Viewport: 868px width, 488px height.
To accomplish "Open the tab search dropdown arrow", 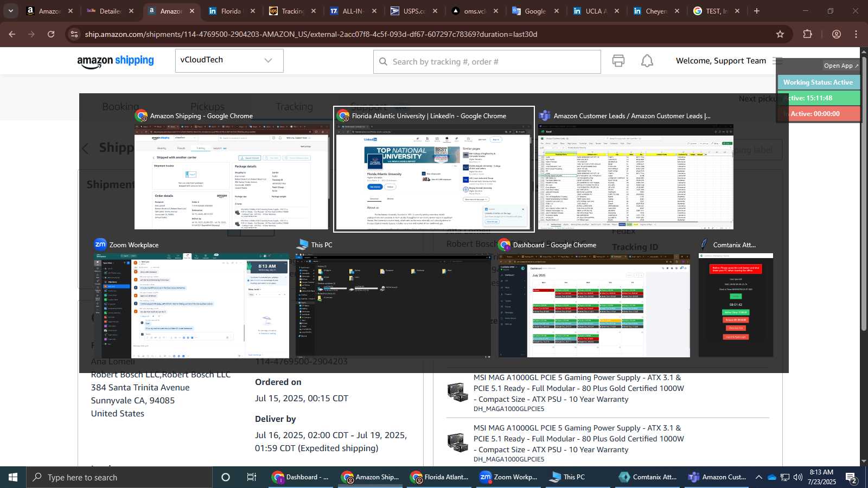I will [x=10, y=11].
